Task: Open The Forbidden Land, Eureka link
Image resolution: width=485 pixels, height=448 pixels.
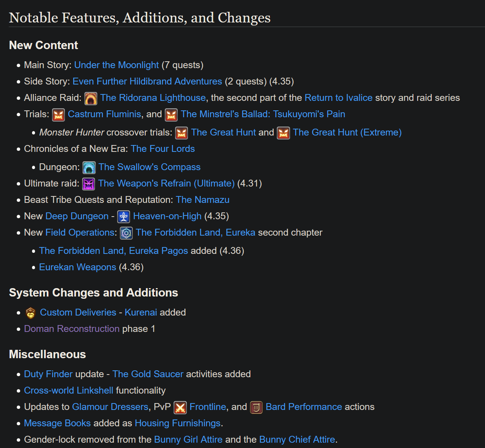Action: pyautogui.click(x=195, y=233)
